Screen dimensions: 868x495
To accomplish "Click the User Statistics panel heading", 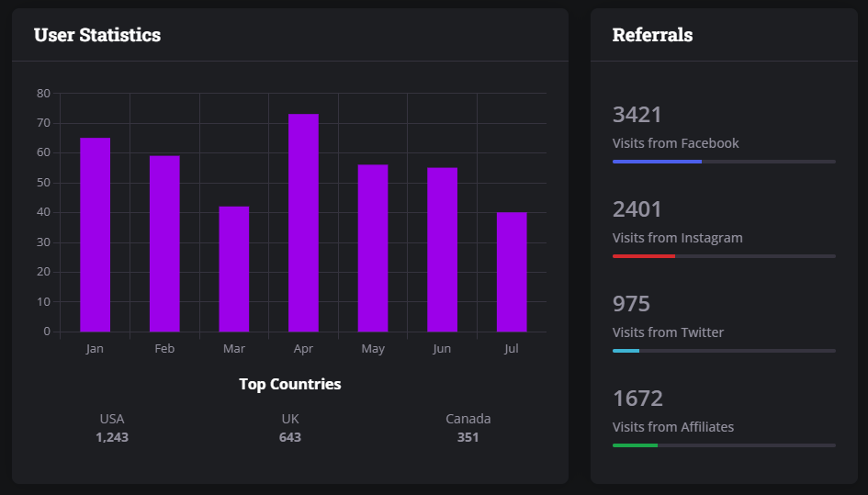I will tap(97, 35).
